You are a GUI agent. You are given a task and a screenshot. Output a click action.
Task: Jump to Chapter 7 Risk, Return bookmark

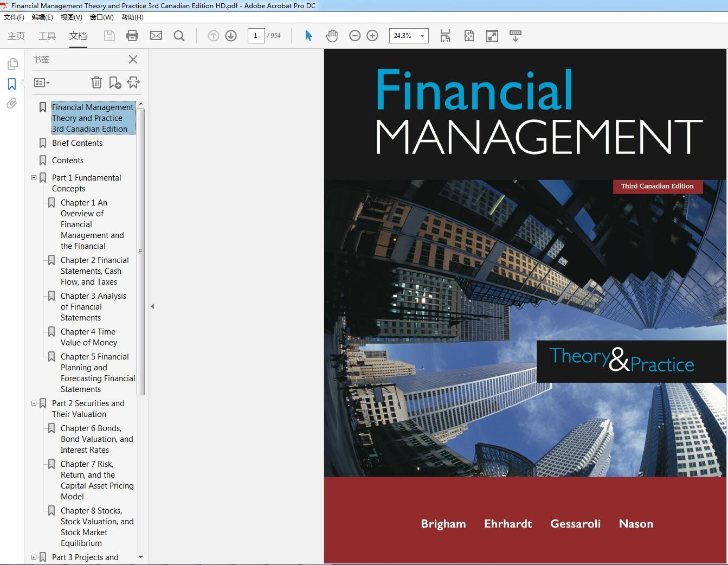pos(97,480)
